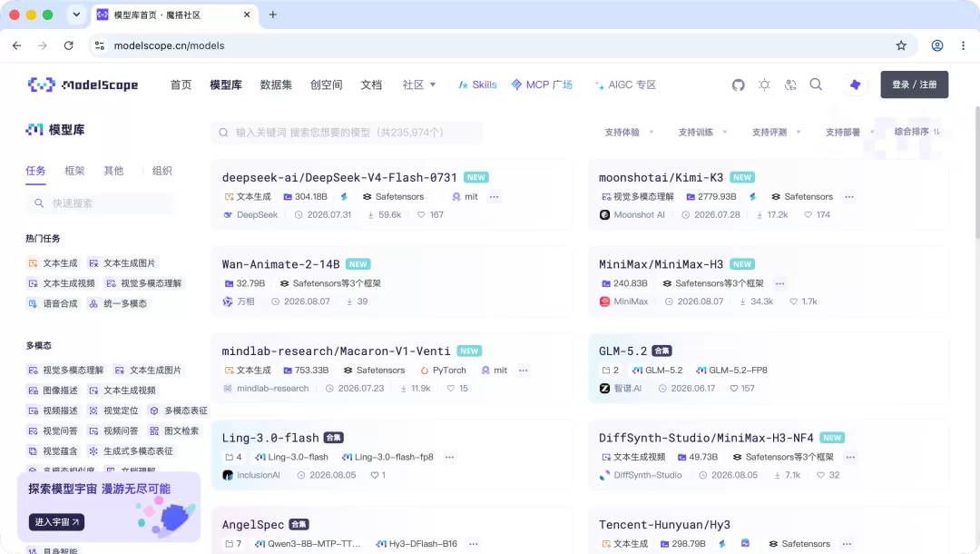Focus the 快速搜索 task search field
This screenshot has width=980, height=554.
(100, 203)
